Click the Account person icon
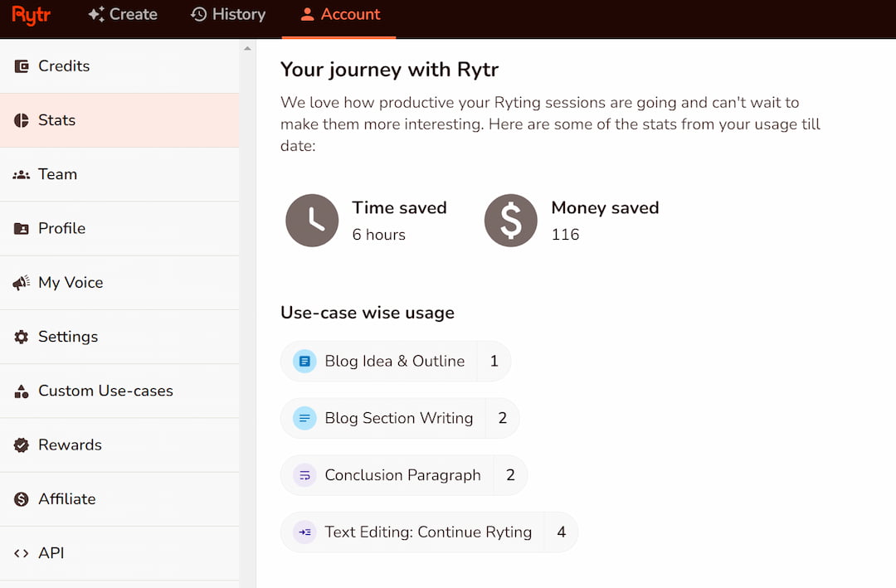Image resolution: width=896 pixels, height=588 pixels. click(x=307, y=14)
